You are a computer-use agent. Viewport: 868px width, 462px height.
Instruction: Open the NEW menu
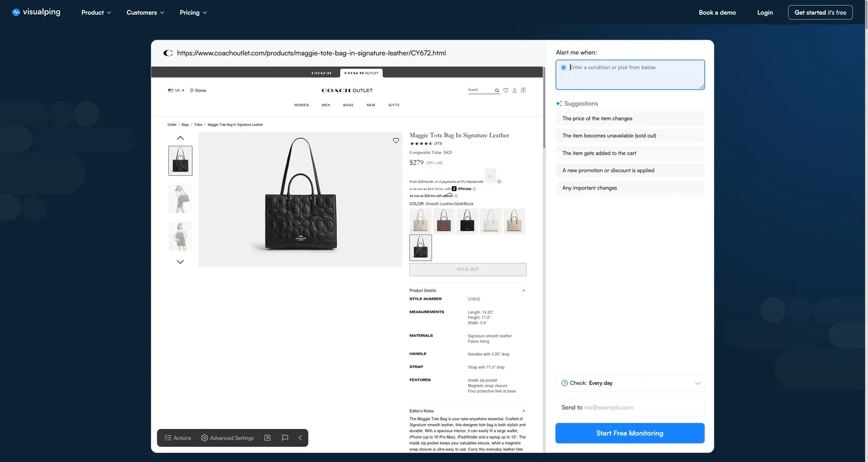[x=371, y=105]
